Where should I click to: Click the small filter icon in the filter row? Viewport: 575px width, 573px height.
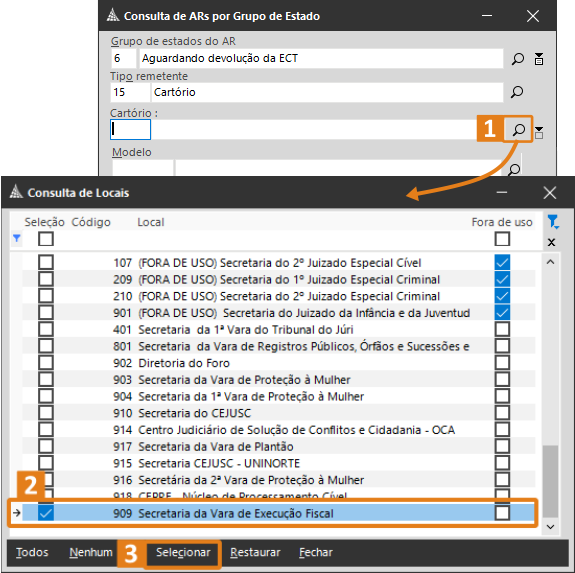coord(17,238)
